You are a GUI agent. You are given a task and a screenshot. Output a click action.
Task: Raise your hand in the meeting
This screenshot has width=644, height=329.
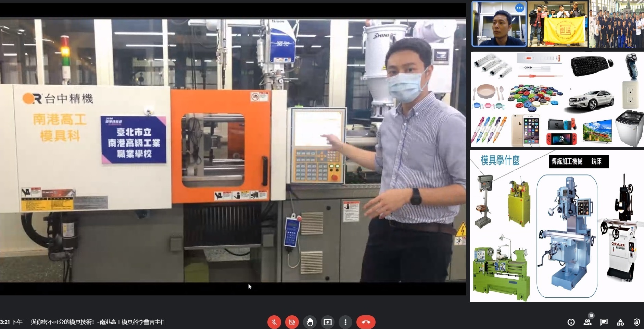pos(310,322)
